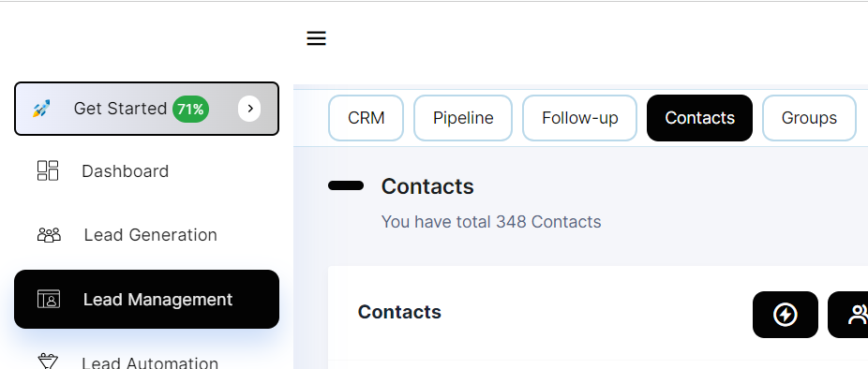Select the Contacts tab

click(x=699, y=118)
